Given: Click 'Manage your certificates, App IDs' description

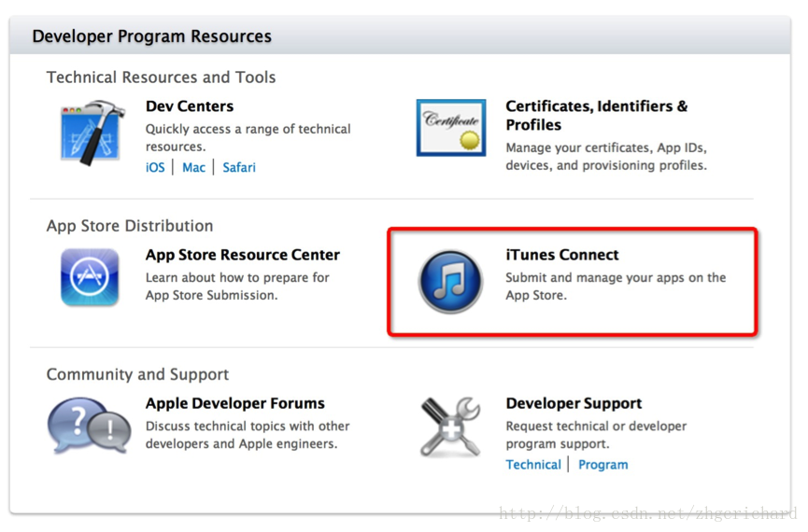Looking at the screenshot, I should [606, 157].
